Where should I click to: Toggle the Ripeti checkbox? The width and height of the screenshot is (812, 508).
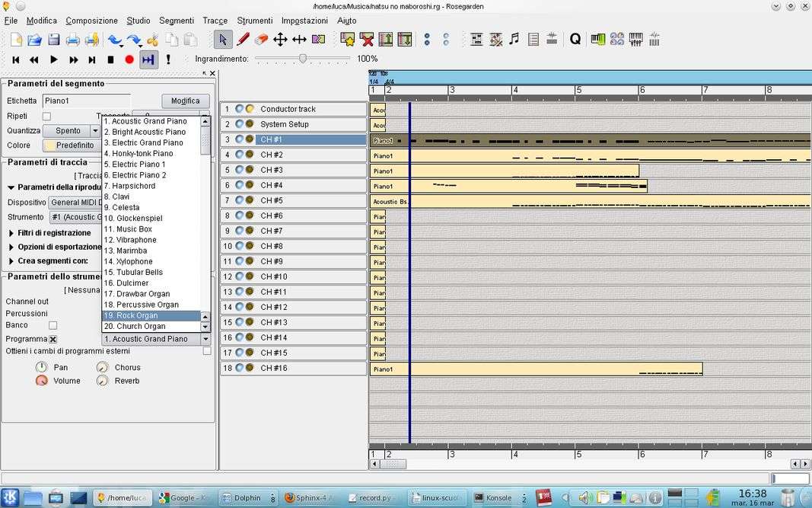pos(46,117)
